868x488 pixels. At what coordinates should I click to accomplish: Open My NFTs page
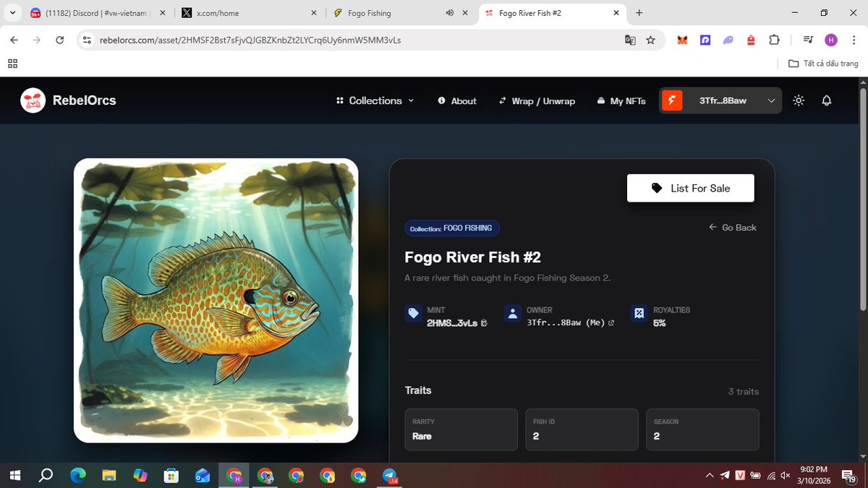click(621, 101)
